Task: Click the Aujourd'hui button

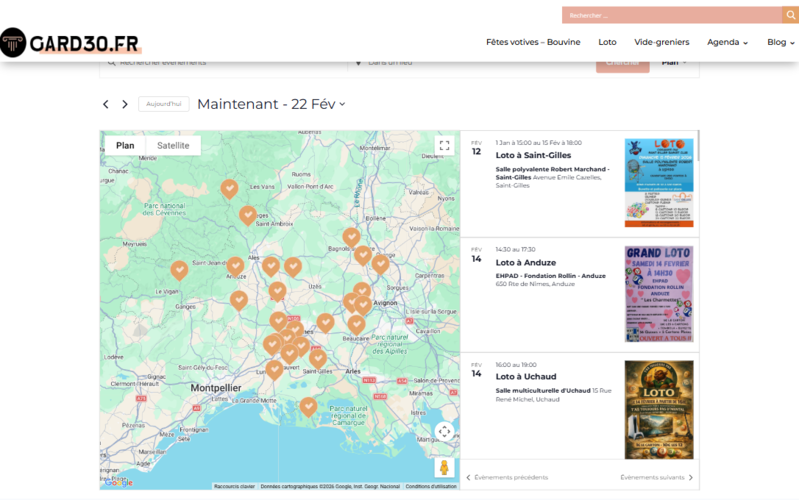Action: point(163,104)
